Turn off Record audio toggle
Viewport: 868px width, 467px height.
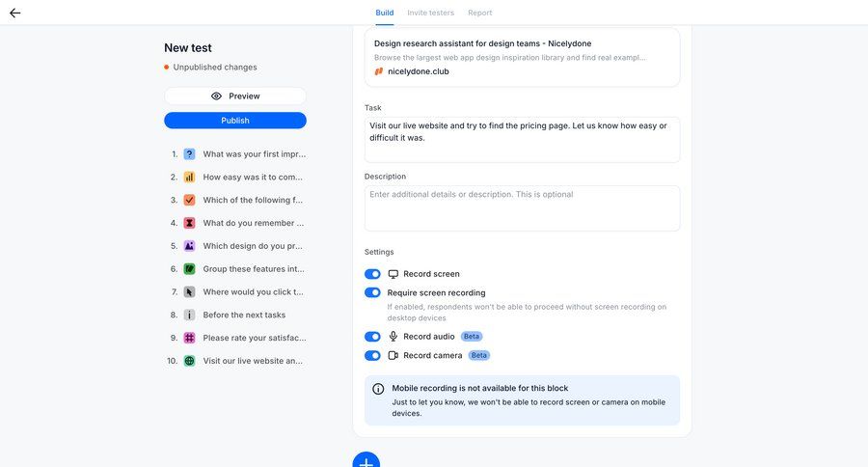pyautogui.click(x=372, y=337)
